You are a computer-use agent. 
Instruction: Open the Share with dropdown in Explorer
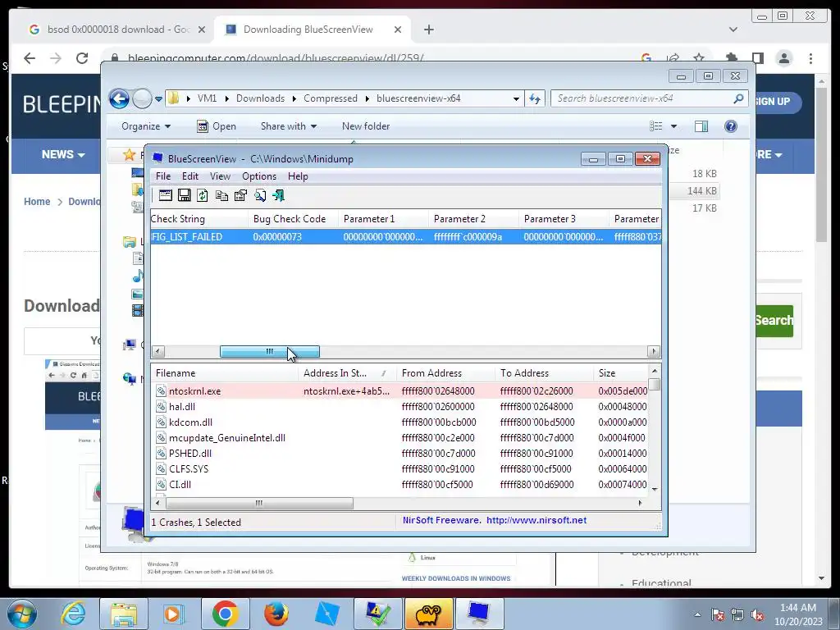click(x=288, y=126)
